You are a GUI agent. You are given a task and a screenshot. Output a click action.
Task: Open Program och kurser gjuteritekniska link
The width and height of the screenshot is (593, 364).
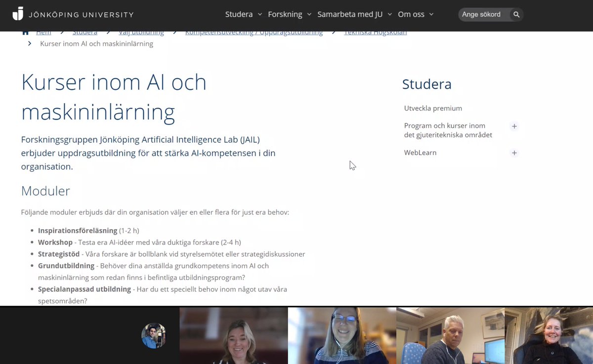[448, 130]
